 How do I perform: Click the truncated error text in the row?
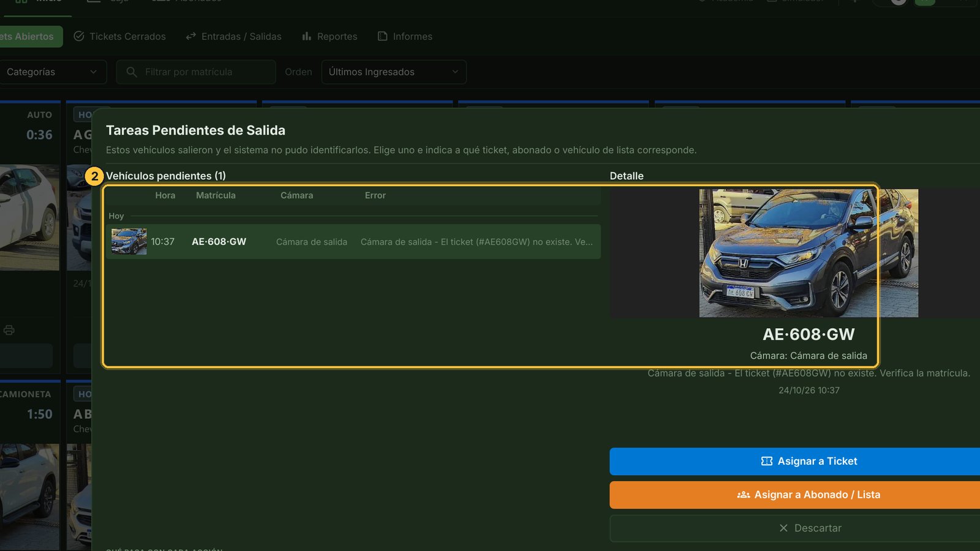(x=477, y=242)
